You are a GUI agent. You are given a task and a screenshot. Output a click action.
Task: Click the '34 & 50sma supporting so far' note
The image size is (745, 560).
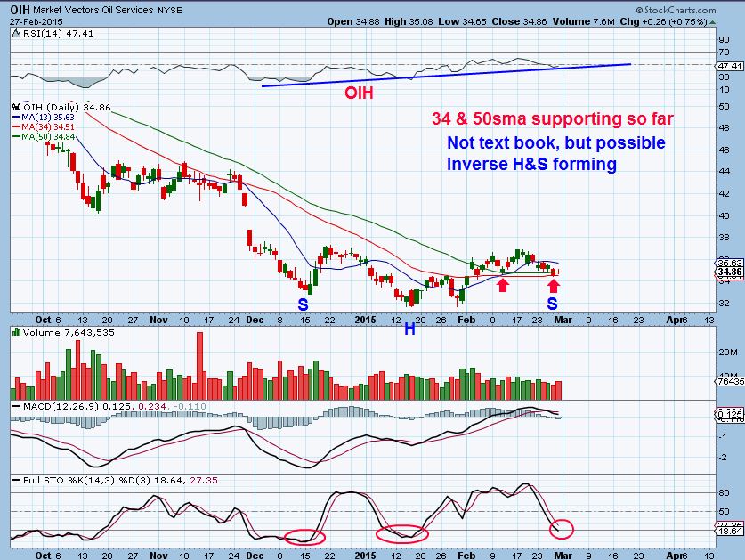553,118
